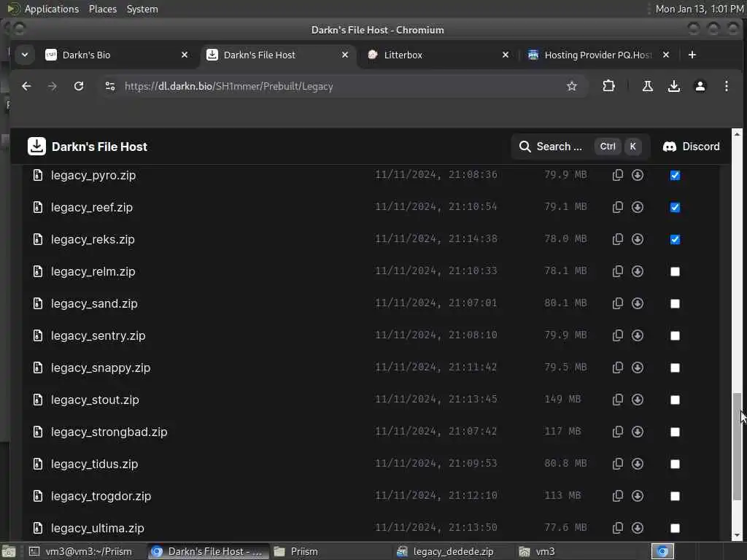Download legacy_trogdor.zip via its arrow icon

(x=638, y=496)
